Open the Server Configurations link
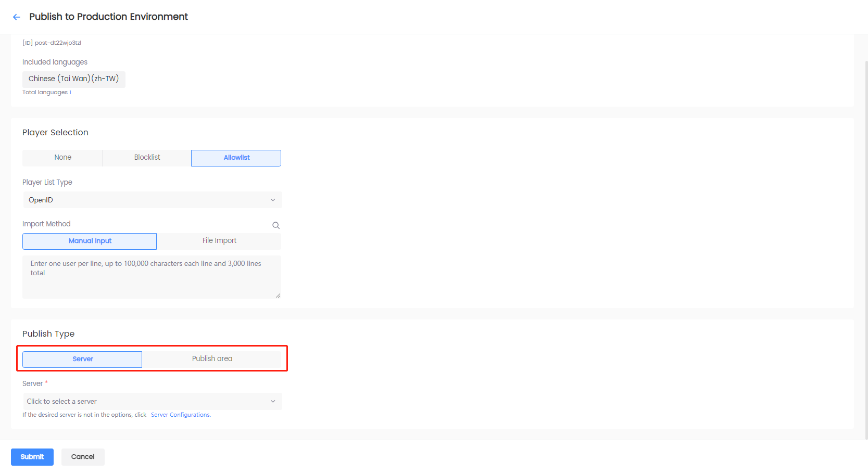Viewport: 868px width, 474px height. pos(180,415)
